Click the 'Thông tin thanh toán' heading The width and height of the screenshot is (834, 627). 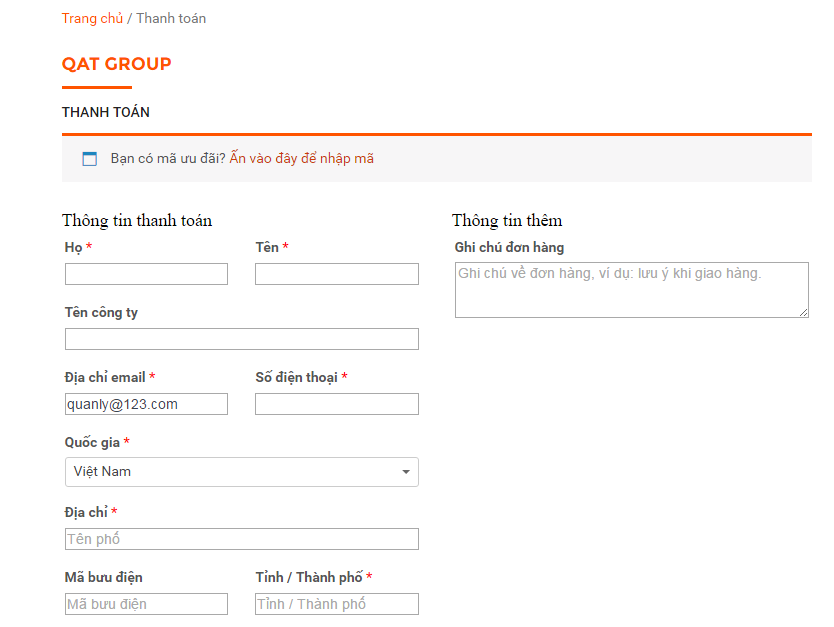pos(137,220)
